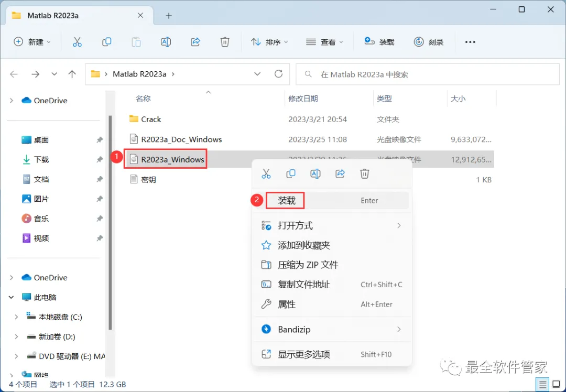Click the Rename icon in the top toolbar
The height and width of the screenshot is (392, 566).
click(166, 42)
